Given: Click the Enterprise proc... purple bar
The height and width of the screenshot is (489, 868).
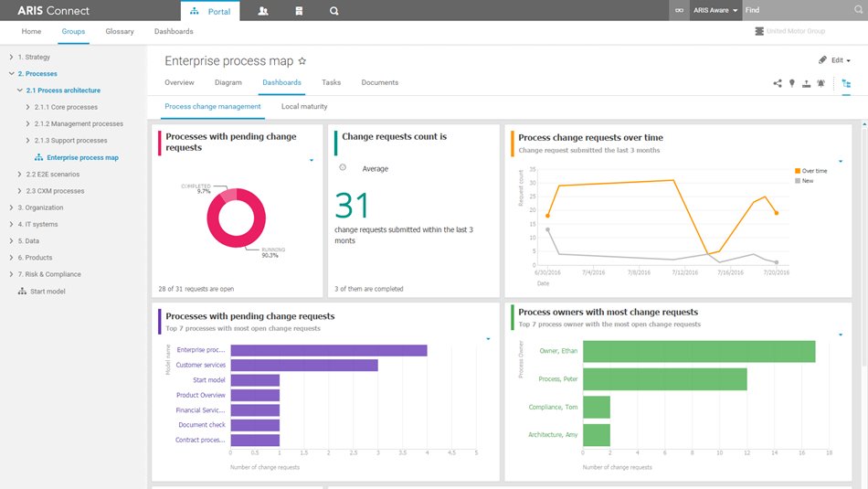Looking at the screenshot, I should point(329,351).
